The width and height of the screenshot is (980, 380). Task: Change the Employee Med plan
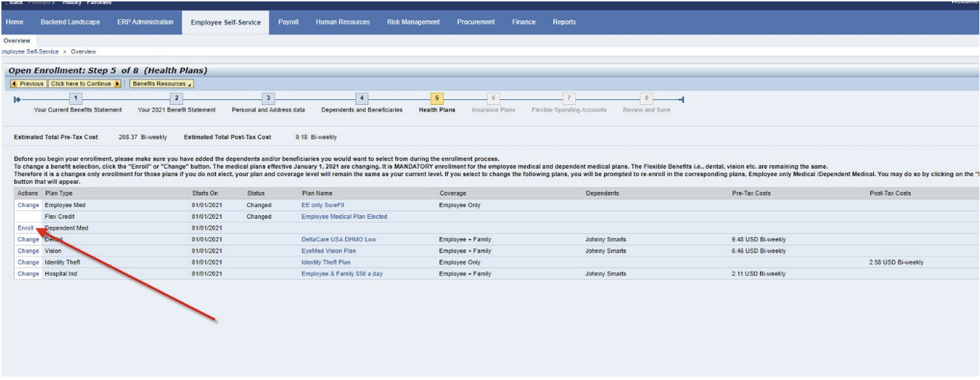point(28,205)
